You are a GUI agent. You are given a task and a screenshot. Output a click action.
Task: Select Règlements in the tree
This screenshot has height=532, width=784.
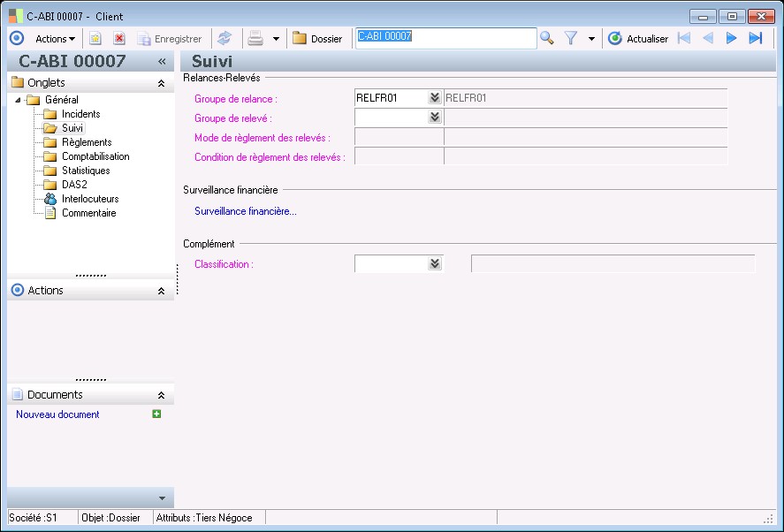[x=86, y=142]
